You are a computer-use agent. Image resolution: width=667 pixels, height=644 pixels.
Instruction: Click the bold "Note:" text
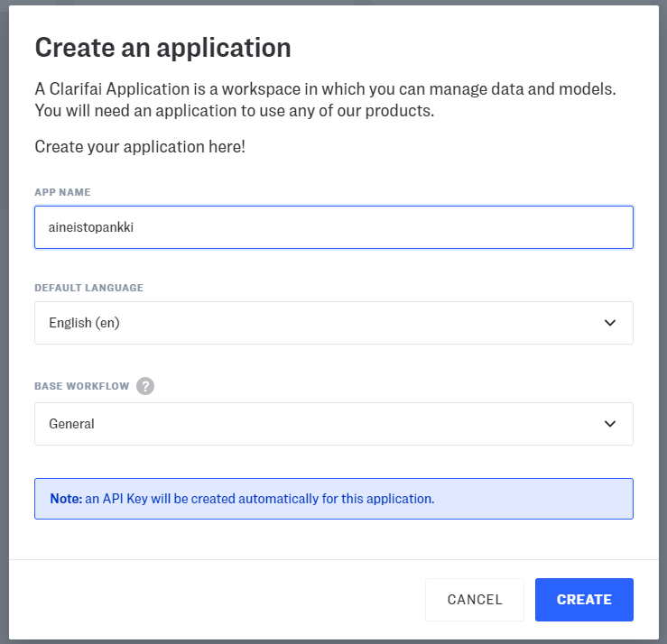pyautogui.click(x=66, y=499)
